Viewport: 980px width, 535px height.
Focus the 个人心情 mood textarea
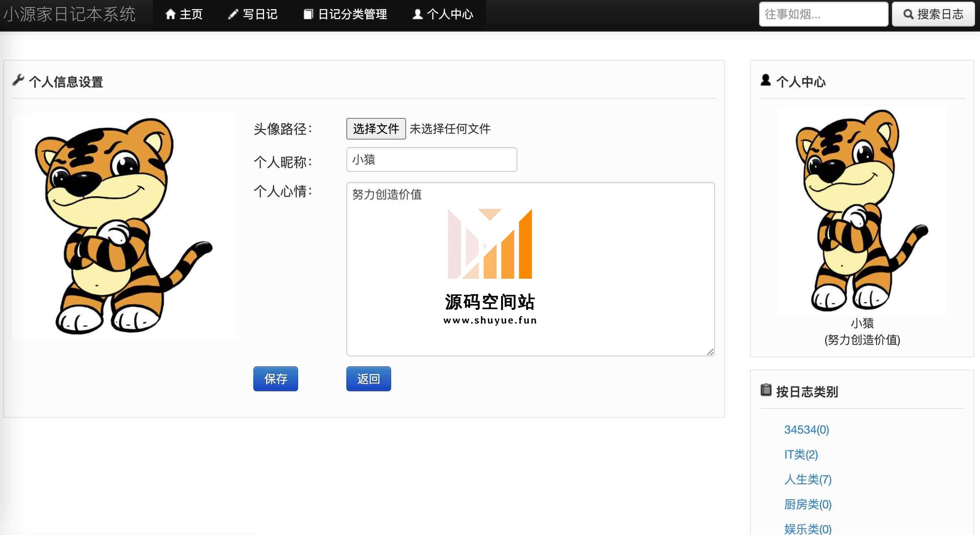530,269
